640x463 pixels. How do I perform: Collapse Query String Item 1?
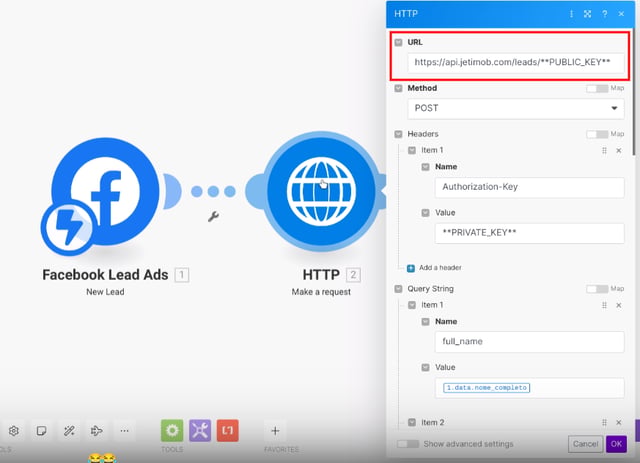[x=412, y=305]
